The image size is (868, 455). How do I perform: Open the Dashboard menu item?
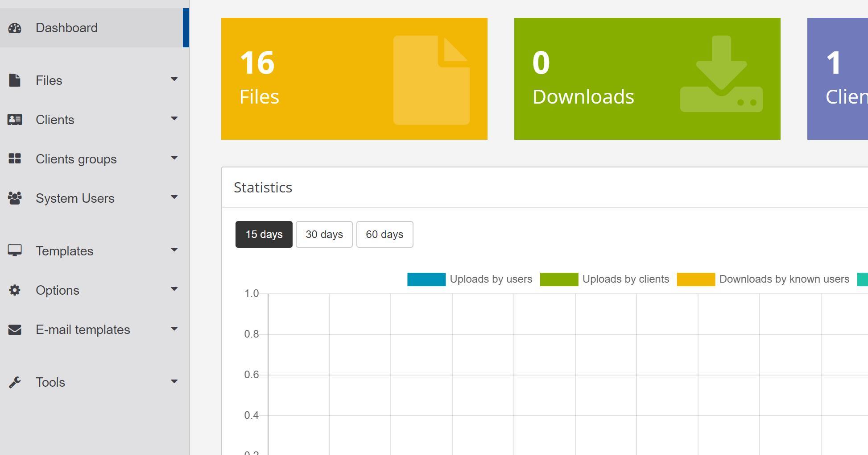(95, 28)
